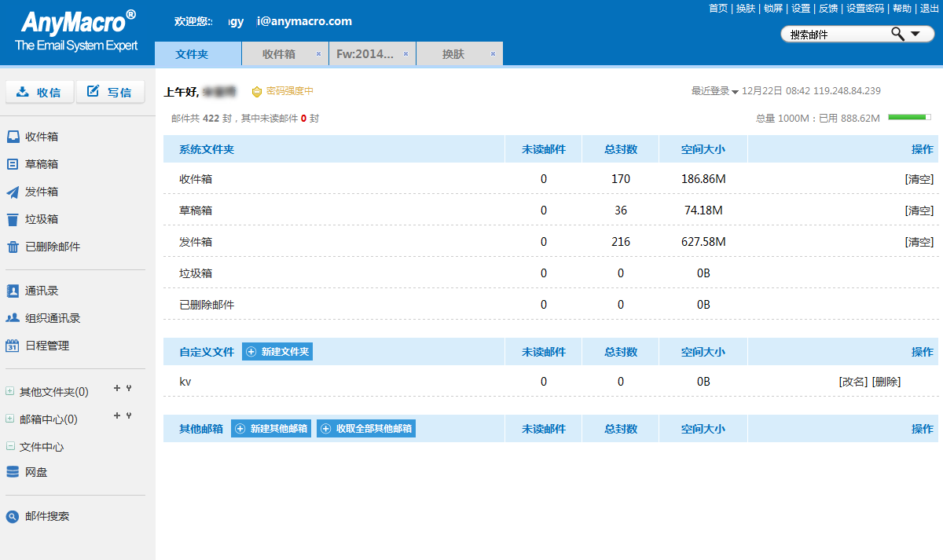
Task: Open 已删除邮件 via its trash can icon
Action: (13, 247)
